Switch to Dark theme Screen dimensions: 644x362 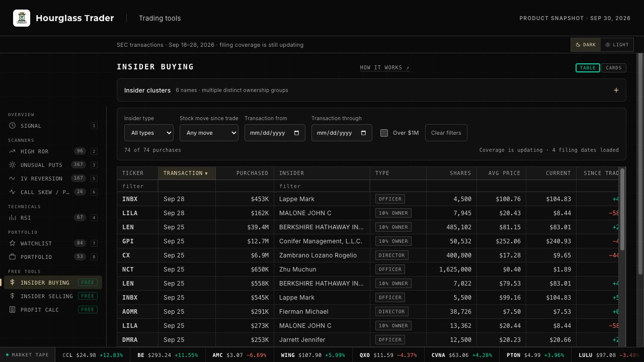coord(586,45)
